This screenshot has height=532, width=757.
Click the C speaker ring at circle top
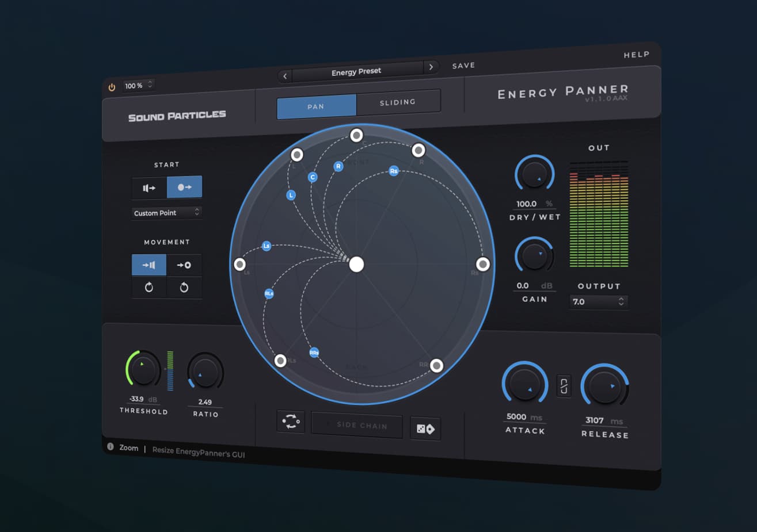click(x=357, y=135)
